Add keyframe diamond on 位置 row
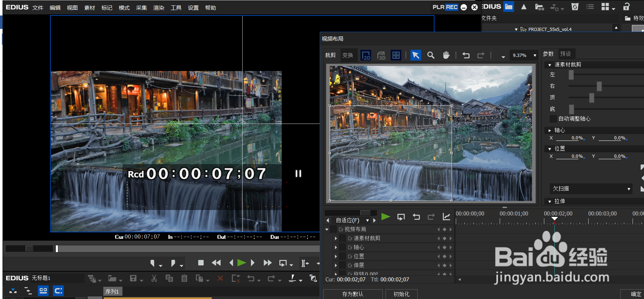Viewport: 644px width, 299px height. 445,256
